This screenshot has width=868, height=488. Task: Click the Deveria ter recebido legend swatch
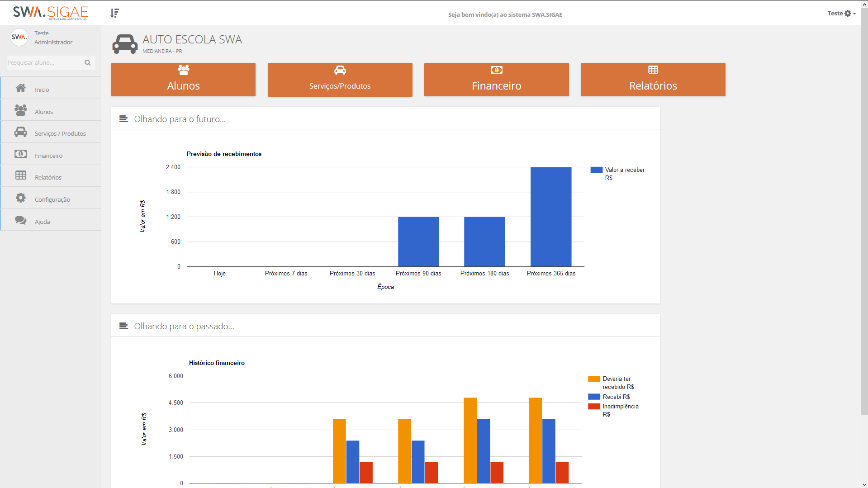tap(594, 379)
